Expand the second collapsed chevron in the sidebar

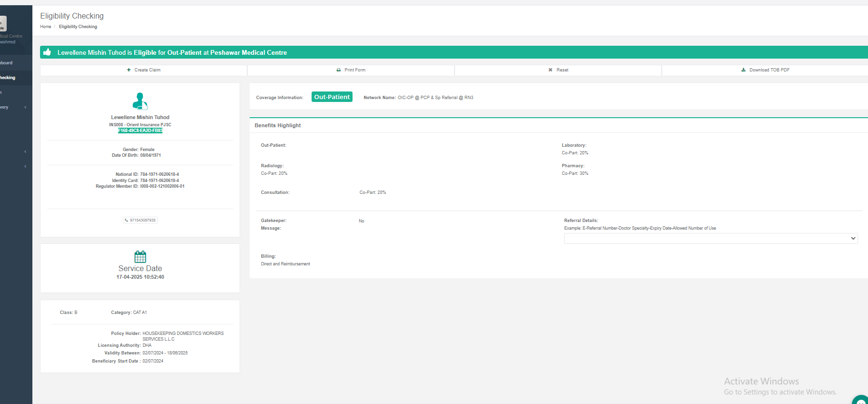click(x=25, y=151)
